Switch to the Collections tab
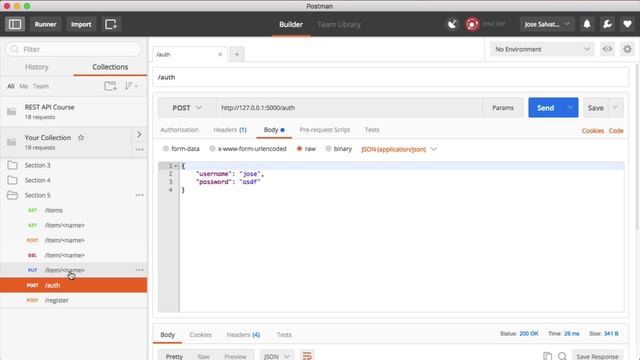Image resolution: width=640 pixels, height=360 pixels. coord(110,67)
